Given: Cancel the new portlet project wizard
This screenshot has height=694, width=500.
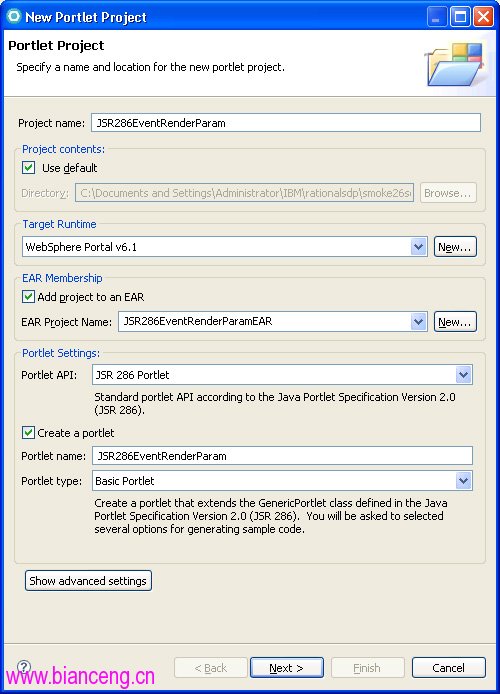Looking at the screenshot, I should pos(449,667).
